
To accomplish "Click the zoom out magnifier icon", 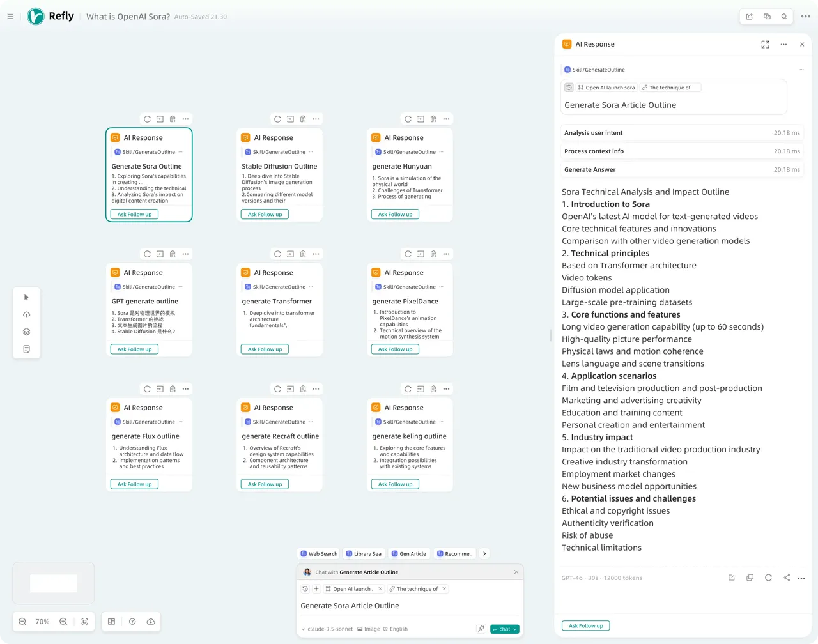I will (x=22, y=622).
